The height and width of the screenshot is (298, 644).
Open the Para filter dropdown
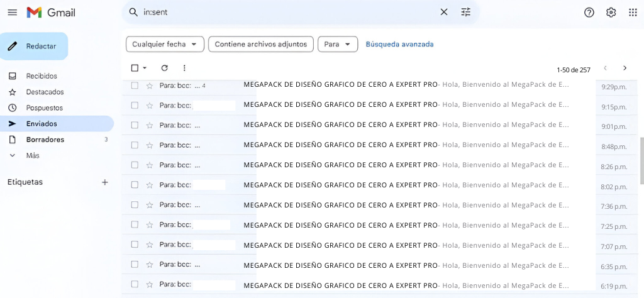coord(338,44)
